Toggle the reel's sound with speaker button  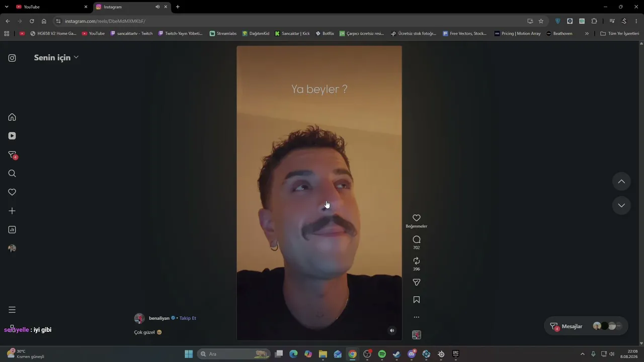point(392,330)
